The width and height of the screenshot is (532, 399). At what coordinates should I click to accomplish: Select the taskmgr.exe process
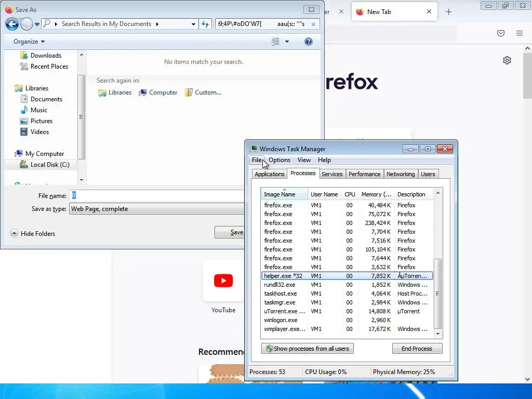pos(347,302)
